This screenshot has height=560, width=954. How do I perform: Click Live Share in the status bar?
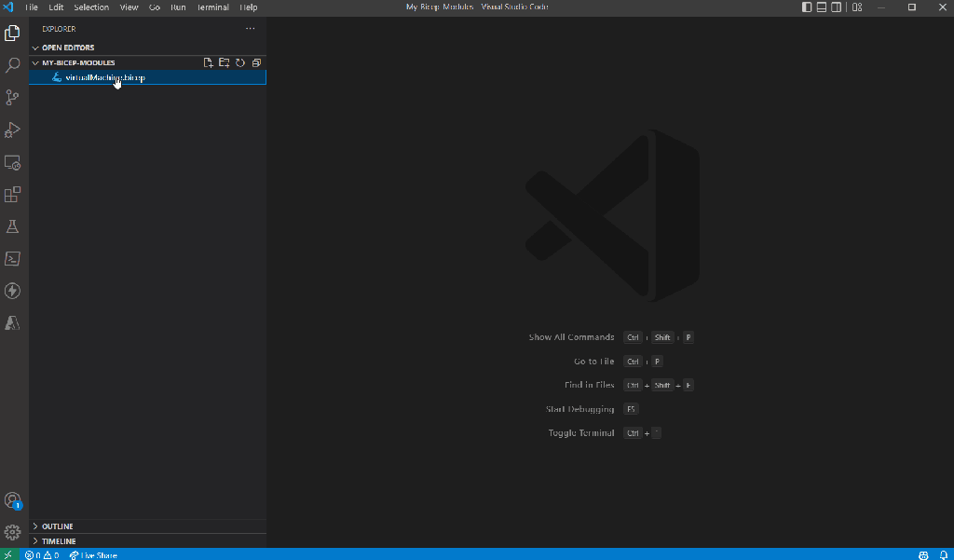(x=93, y=555)
